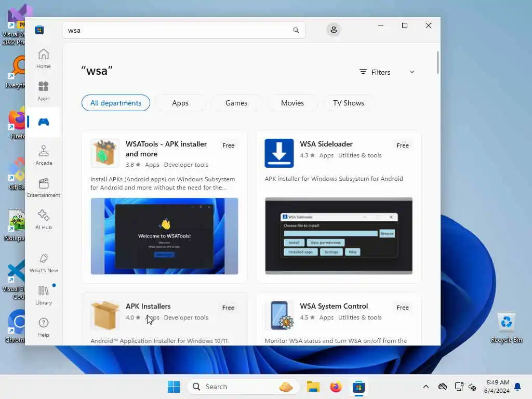Screen dimensions: 532x399
Task: Select the All departments filter tab
Action: click(116, 103)
